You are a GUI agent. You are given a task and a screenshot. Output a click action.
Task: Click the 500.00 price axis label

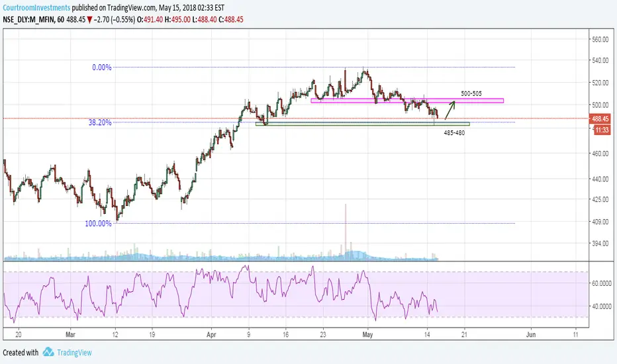(x=600, y=105)
